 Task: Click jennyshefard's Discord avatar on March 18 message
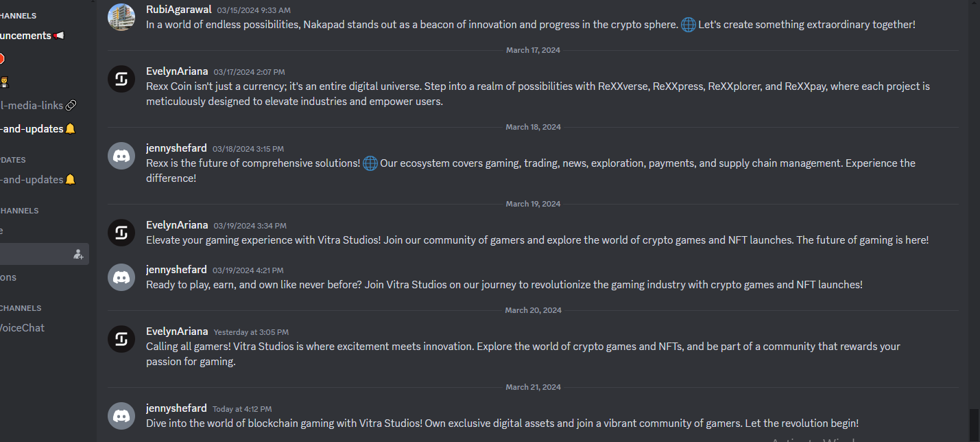coord(121,156)
